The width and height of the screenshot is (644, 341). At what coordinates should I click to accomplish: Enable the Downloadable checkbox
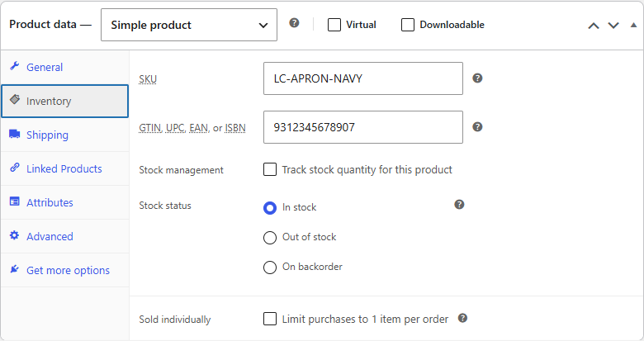pyautogui.click(x=408, y=25)
